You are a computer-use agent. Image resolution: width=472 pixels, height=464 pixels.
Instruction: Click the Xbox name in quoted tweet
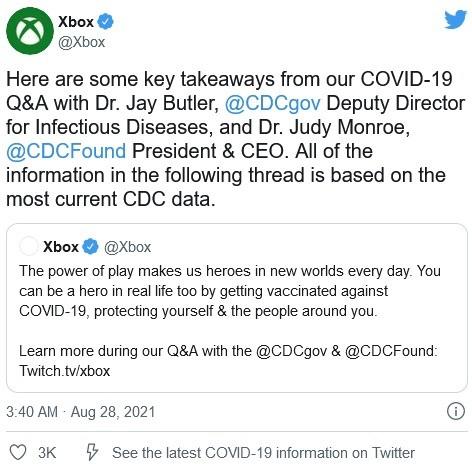coord(61,247)
